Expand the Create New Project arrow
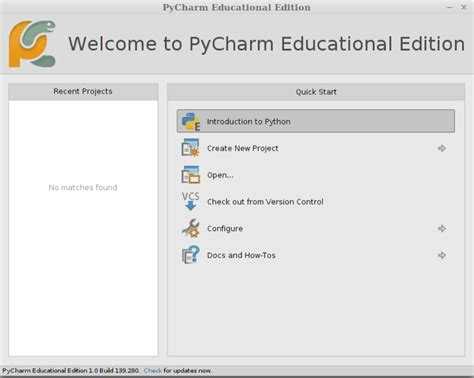This screenshot has width=474, height=378. pos(442,148)
